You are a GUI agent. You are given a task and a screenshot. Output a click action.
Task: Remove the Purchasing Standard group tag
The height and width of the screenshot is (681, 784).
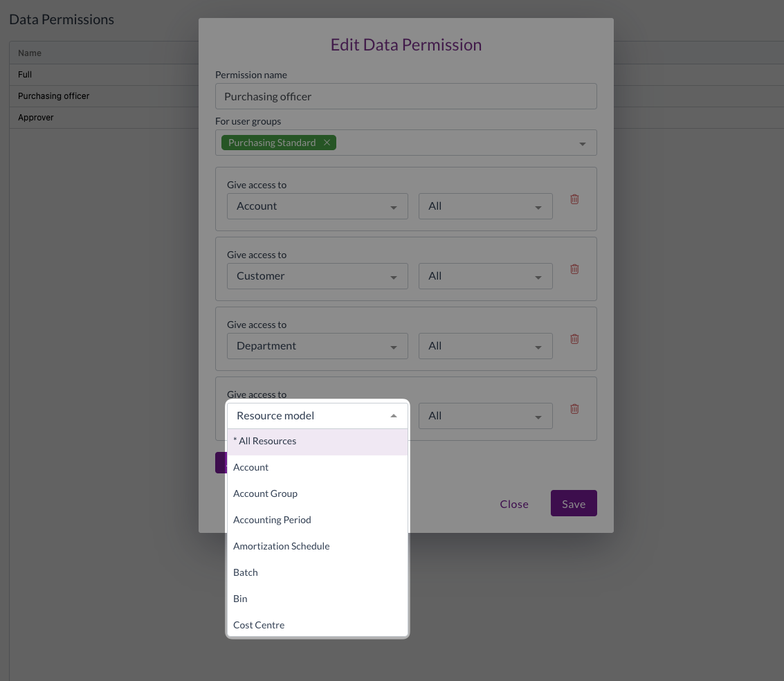point(327,143)
